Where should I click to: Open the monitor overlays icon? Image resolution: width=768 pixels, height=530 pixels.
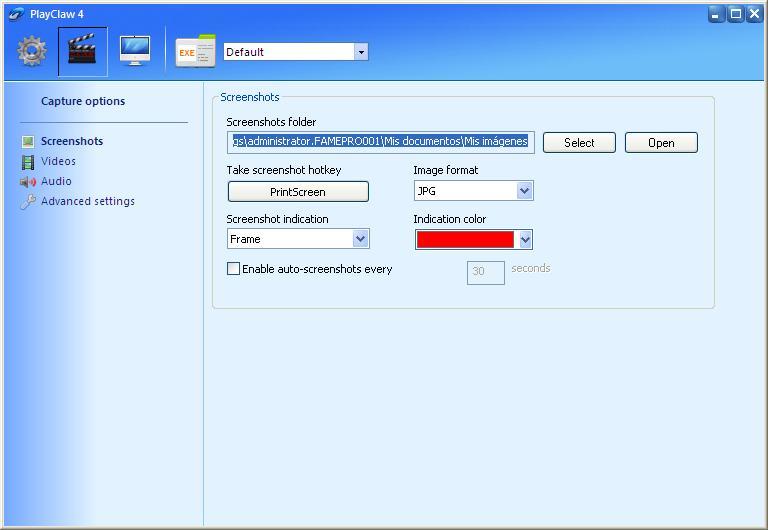pyautogui.click(x=135, y=50)
